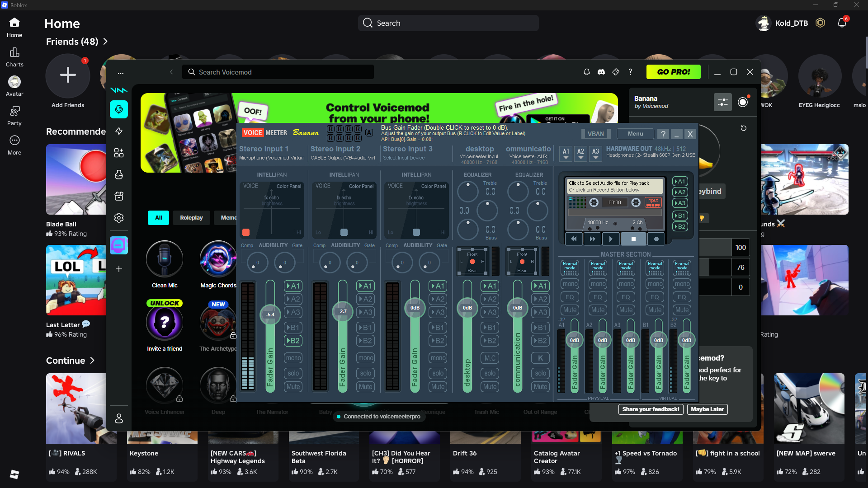Open the Voicemod settings gear in sidebar

[119, 218]
